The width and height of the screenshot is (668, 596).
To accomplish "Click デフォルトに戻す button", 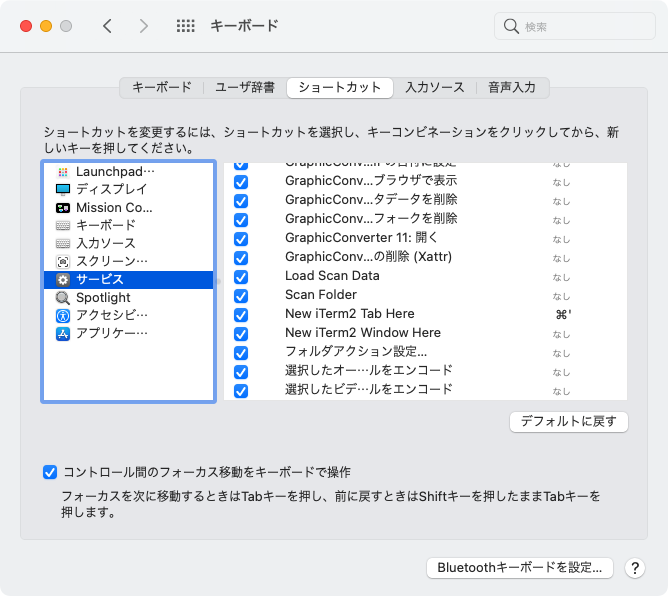I will tap(569, 421).
